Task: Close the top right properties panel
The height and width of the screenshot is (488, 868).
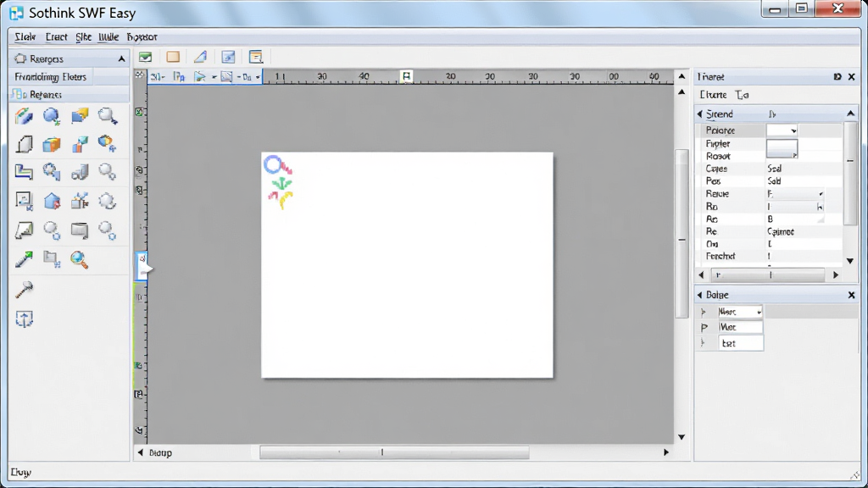Action: [852, 77]
